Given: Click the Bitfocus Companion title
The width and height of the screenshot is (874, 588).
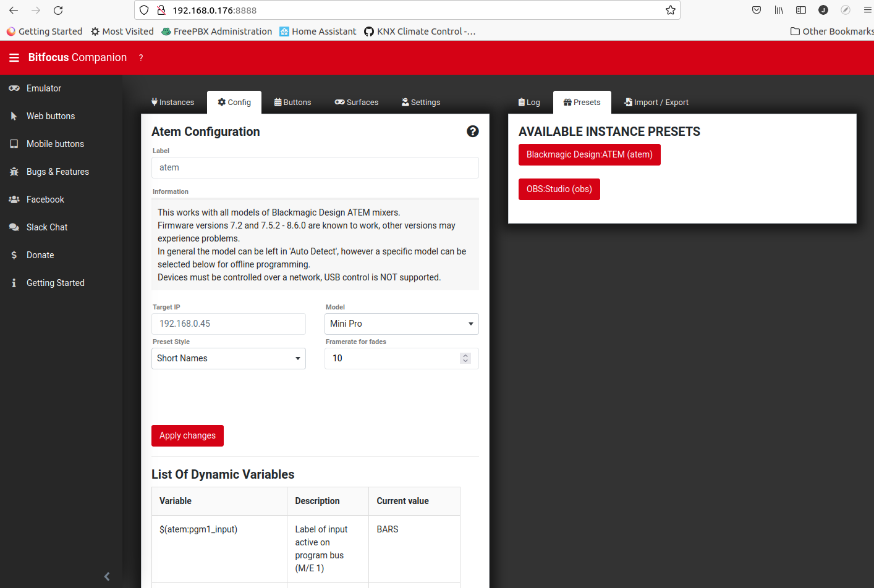Looking at the screenshot, I should 77,57.
